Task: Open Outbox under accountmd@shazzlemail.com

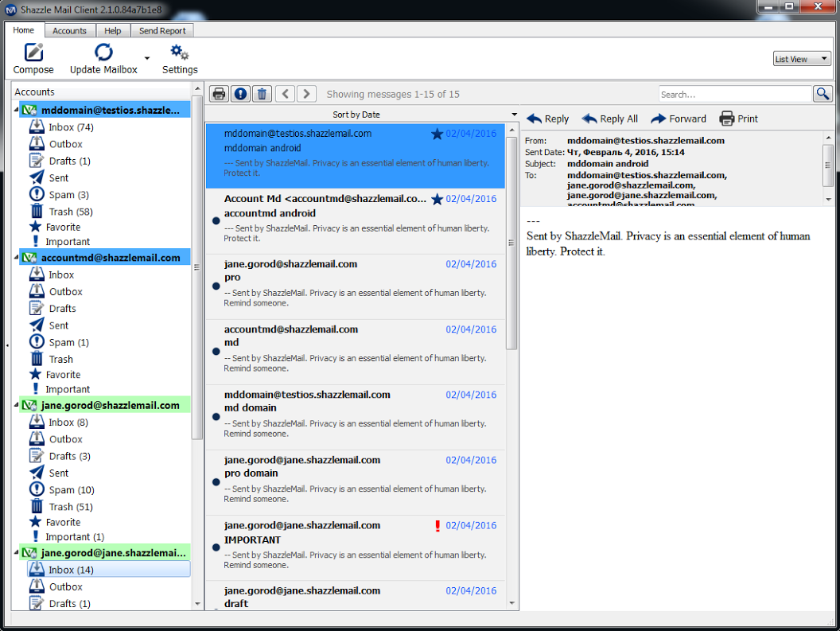Action: click(56, 292)
